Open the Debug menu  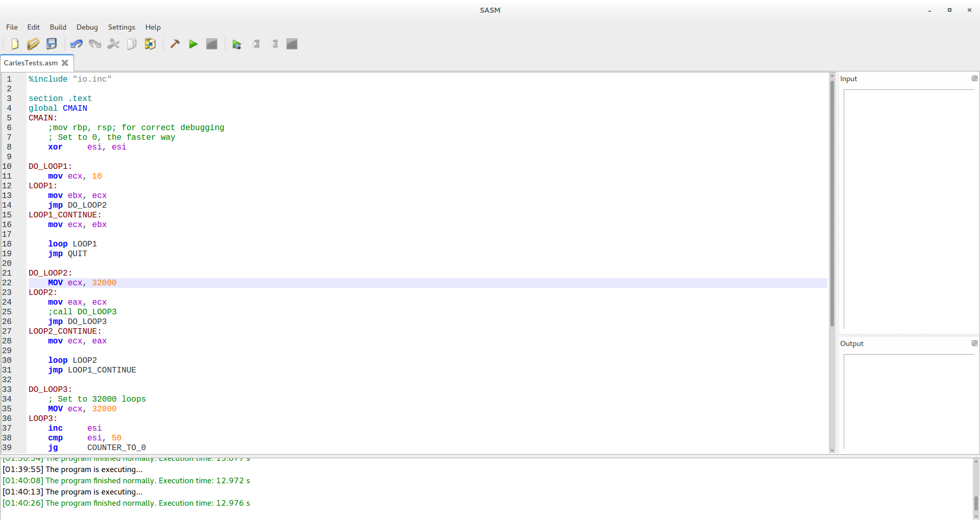coord(87,27)
